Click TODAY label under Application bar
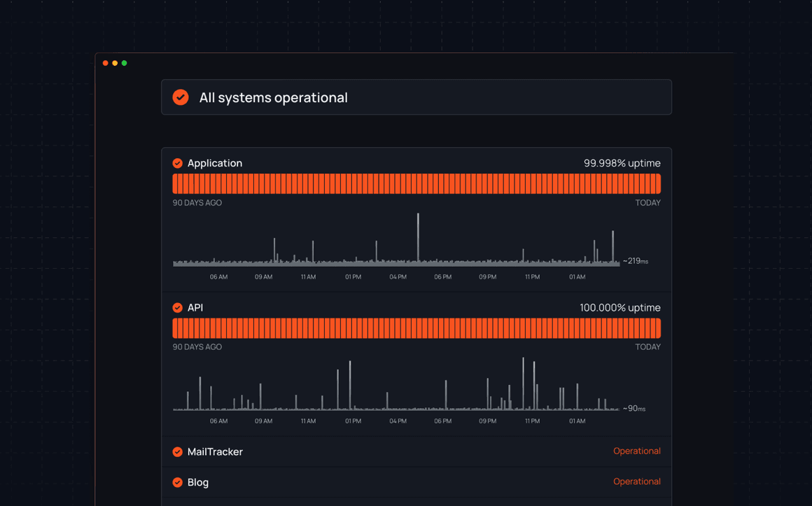Viewport: 812px width, 506px height. coord(647,203)
